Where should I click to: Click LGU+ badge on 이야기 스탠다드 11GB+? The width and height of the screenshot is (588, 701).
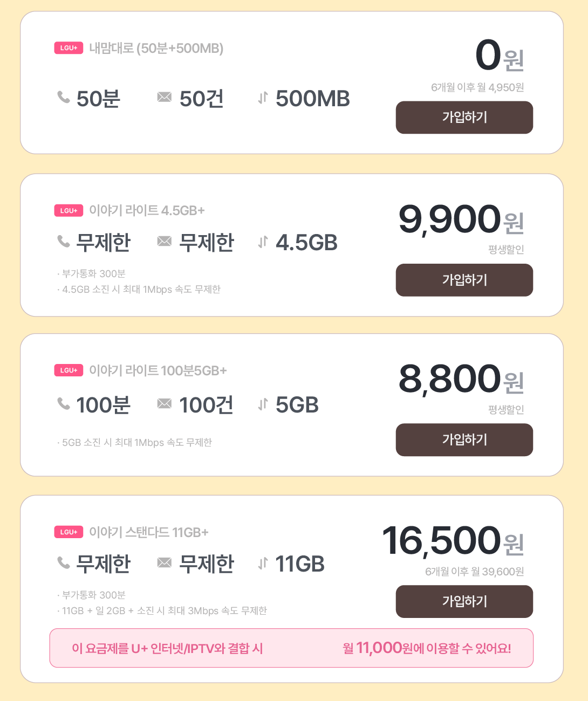69,532
